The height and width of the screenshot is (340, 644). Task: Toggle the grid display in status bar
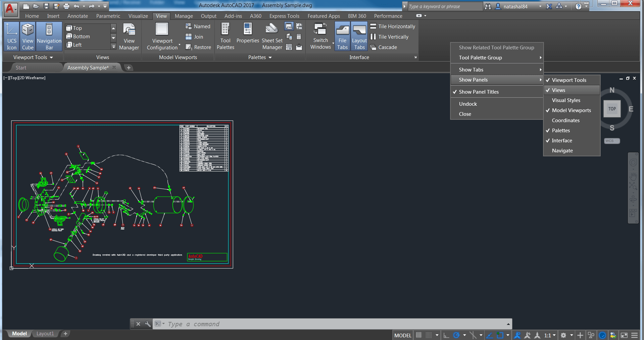click(x=419, y=335)
